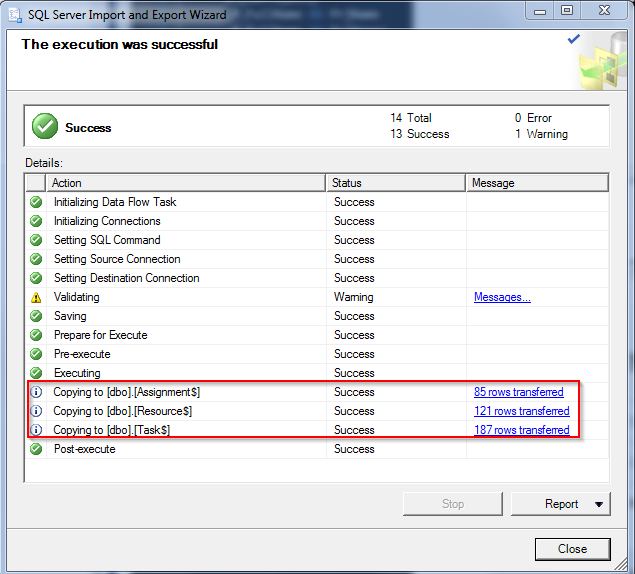Image resolution: width=635 pixels, height=574 pixels.
Task: Click the info icon next to Resource$ copy row
Action: (x=36, y=412)
